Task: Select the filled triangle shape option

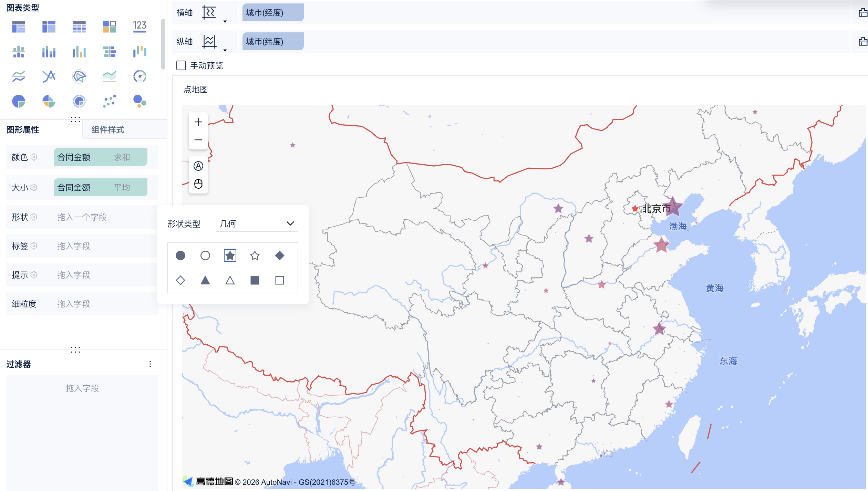Action: pyautogui.click(x=205, y=280)
